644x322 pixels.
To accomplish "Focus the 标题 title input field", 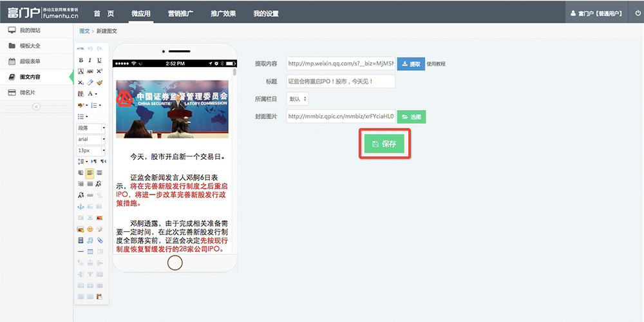I will tap(341, 81).
